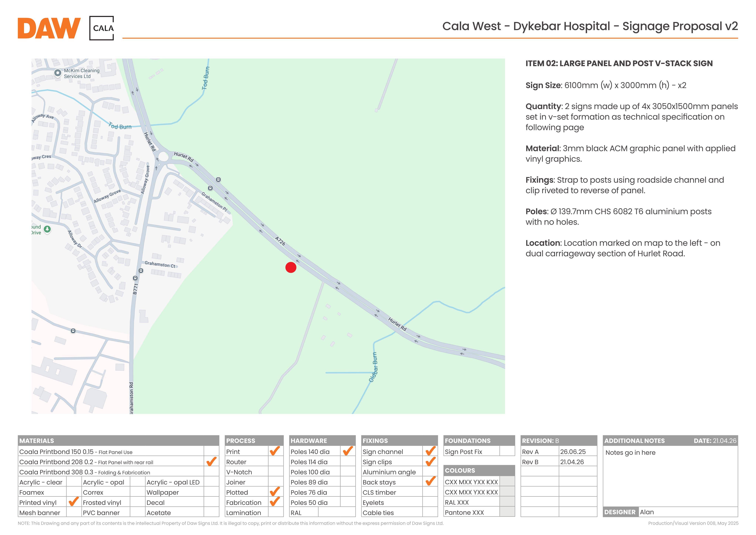Screen dimensions: 756x535
Task: Click the Poles specification paragraph
Action: point(618,216)
